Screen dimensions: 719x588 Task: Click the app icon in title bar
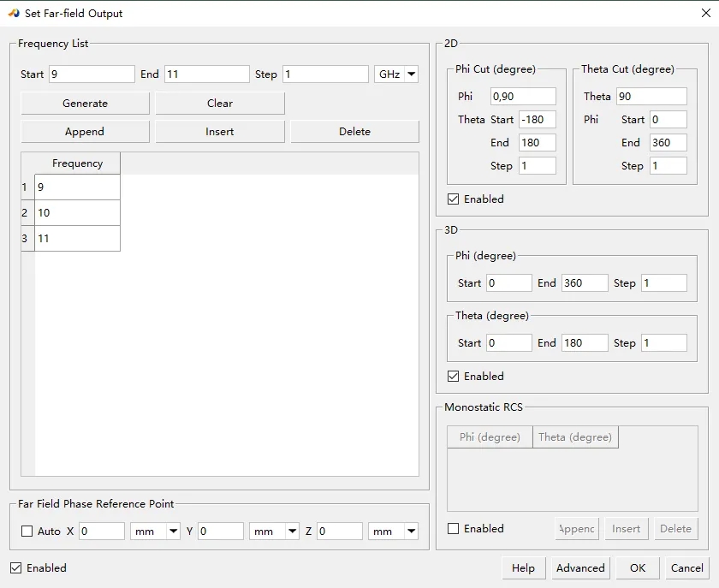13,13
